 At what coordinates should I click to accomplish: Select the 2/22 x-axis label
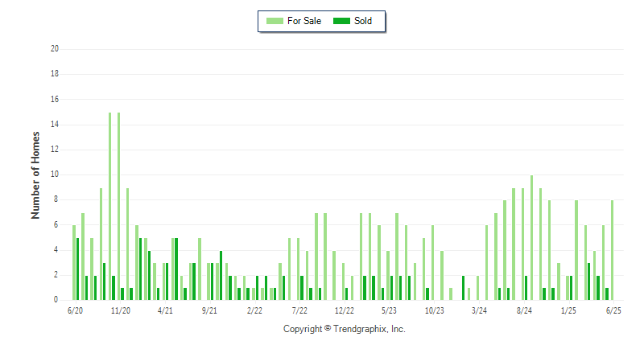[254, 311]
